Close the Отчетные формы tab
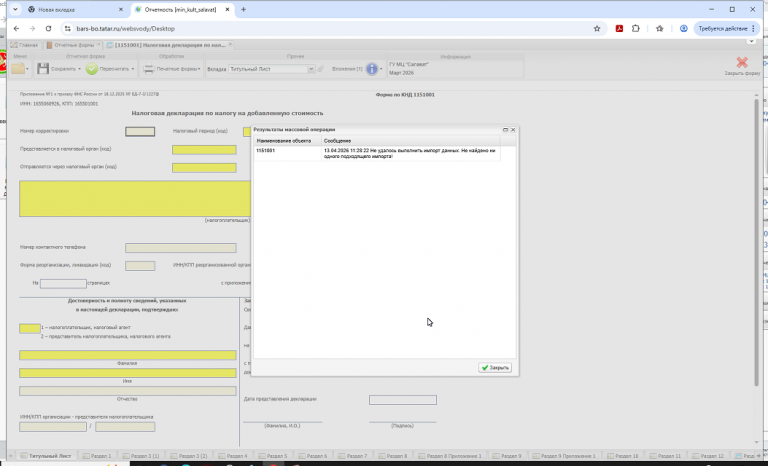 coord(98,45)
